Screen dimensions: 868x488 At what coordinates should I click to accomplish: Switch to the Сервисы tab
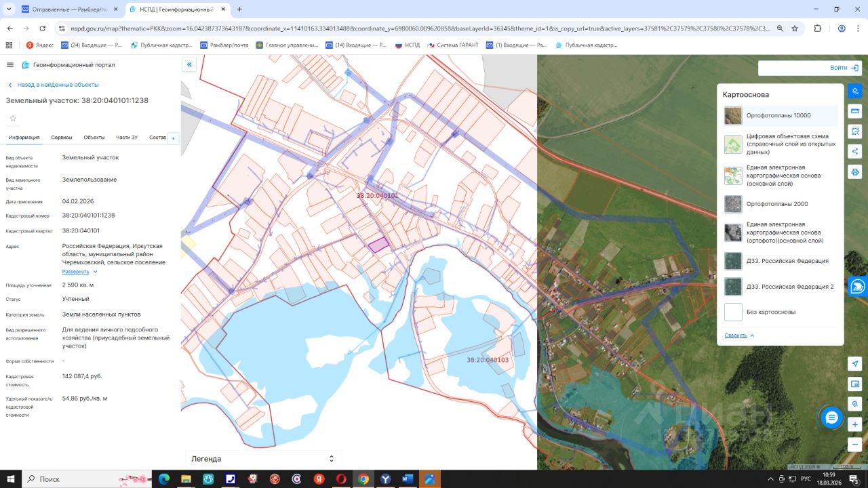(62, 138)
